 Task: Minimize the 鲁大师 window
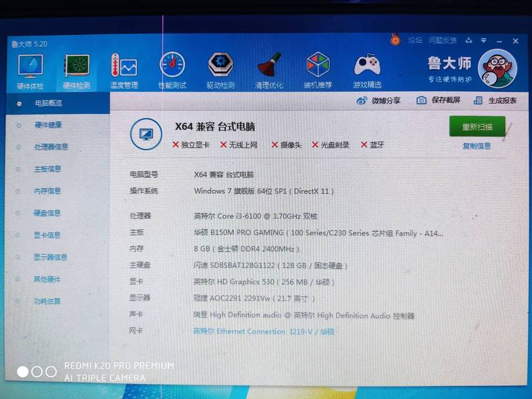(x=499, y=41)
